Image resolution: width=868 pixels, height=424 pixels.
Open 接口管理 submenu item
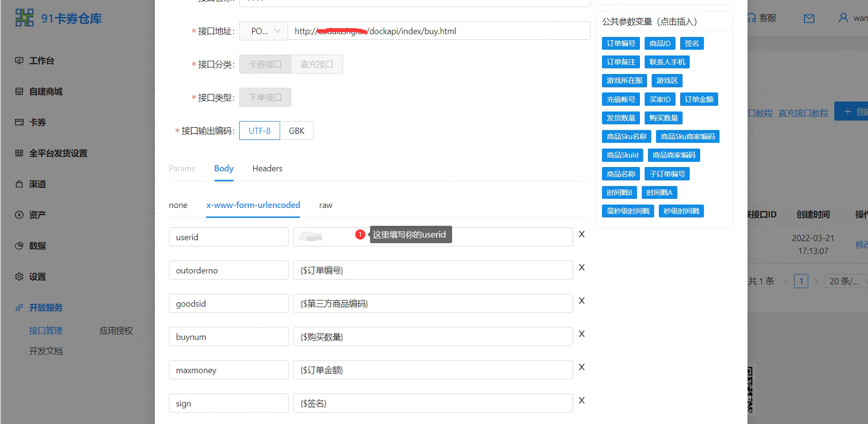coord(45,331)
